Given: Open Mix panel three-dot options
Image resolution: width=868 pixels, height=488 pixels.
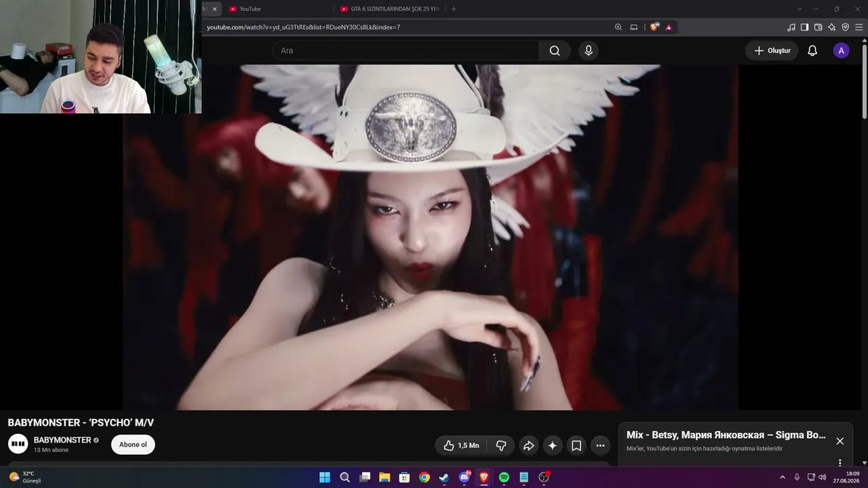Looking at the screenshot, I should 840,463.
